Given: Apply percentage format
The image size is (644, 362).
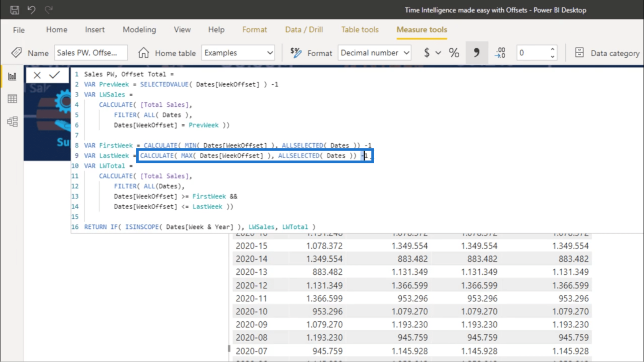Looking at the screenshot, I should tap(454, 52).
